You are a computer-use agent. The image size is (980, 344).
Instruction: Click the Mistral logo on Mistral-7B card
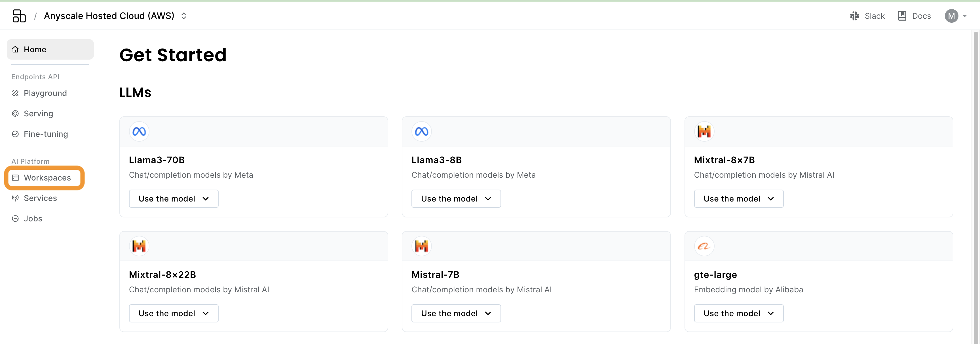(x=422, y=246)
